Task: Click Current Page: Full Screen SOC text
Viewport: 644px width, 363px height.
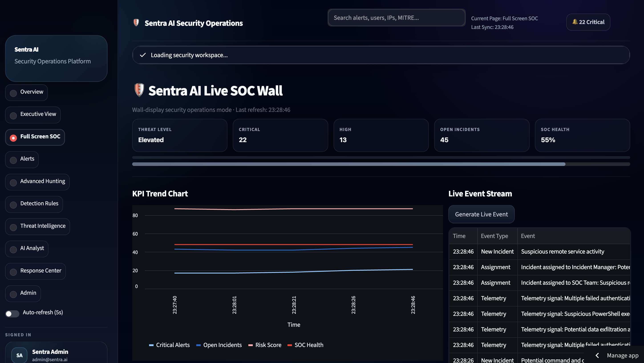Action: 504,18
